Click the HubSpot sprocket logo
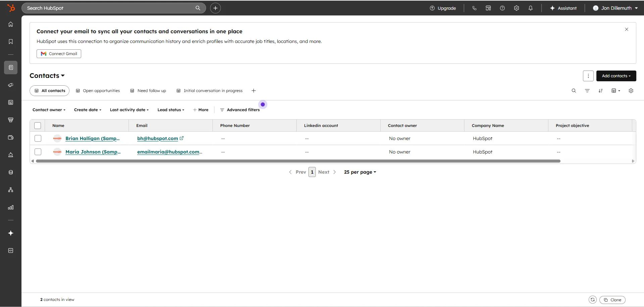644x307 pixels. 11,8
